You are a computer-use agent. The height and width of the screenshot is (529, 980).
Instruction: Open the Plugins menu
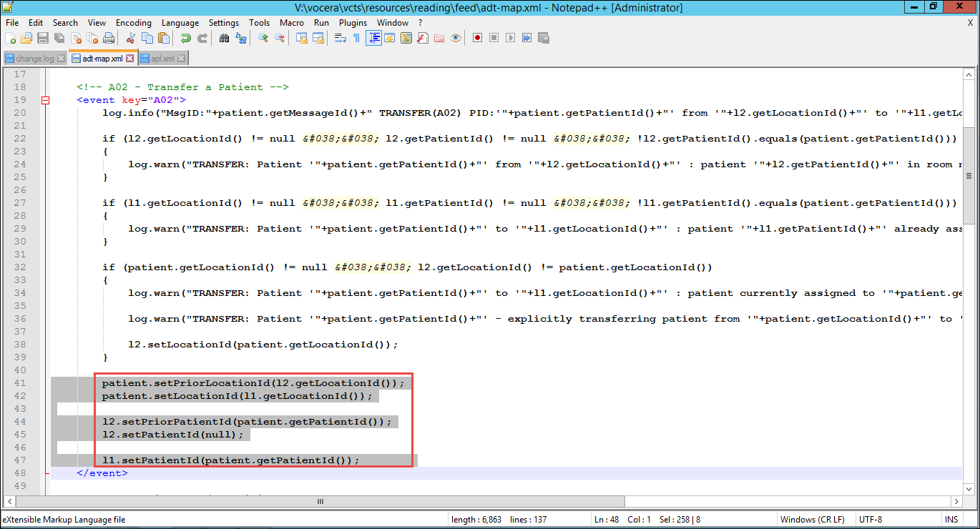coord(353,23)
